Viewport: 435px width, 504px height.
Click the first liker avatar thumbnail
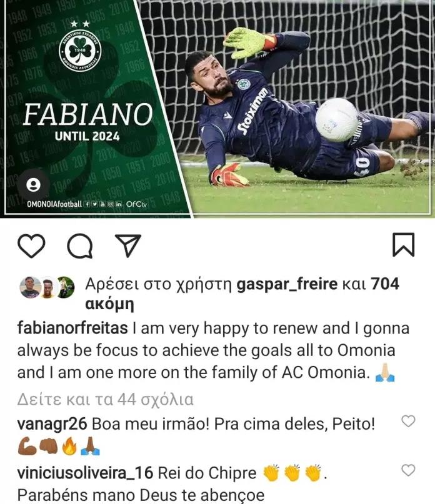31,287
